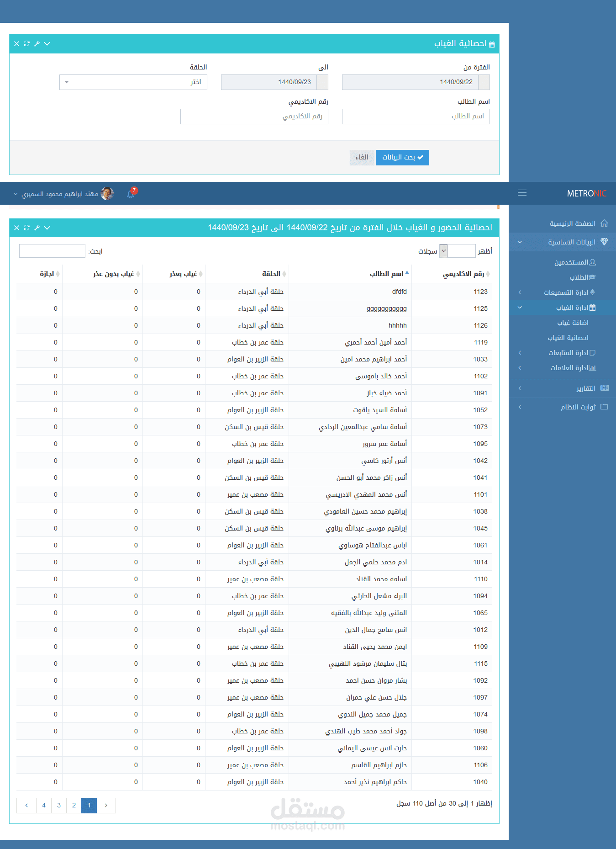The height and width of the screenshot is (849, 616).
Task: Go to pagination page 2
Action: click(74, 806)
